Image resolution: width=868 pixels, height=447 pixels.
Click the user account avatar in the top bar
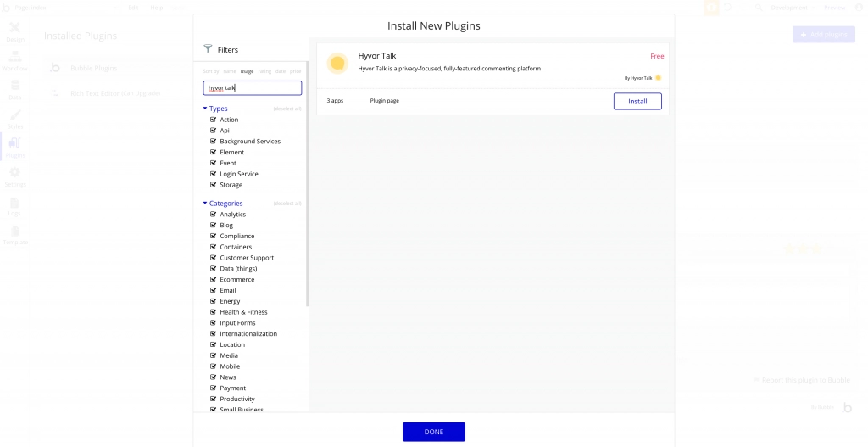point(860,7)
